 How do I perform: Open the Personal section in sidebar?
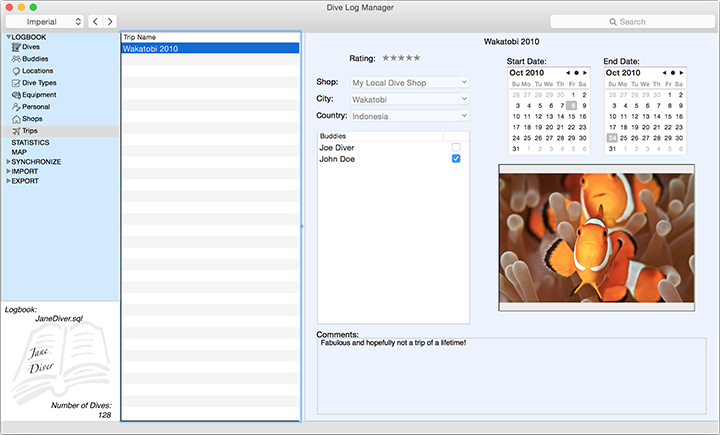point(35,107)
